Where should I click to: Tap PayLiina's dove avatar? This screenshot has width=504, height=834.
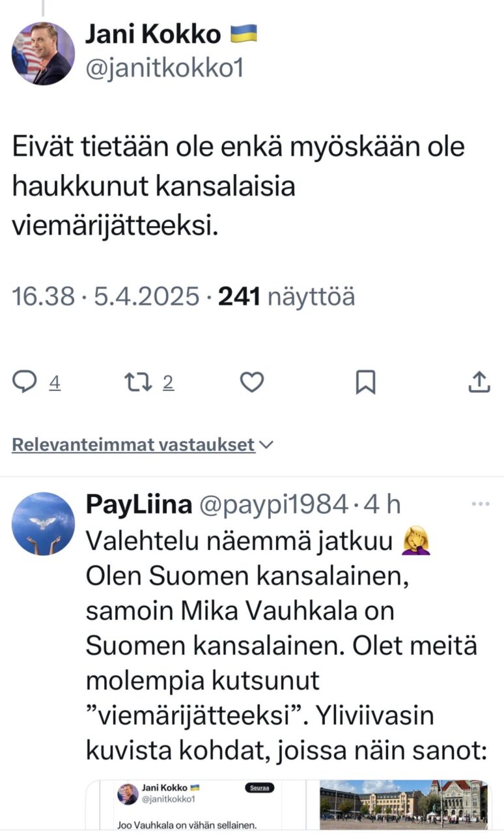click(x=43, y=524)
